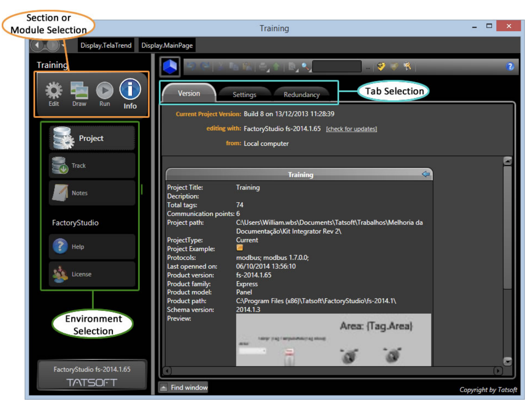Image resolution: width=532 pixels, height=406 pixels.
Task: Switch to the Draw environment
Action: [x=79, y=91]
